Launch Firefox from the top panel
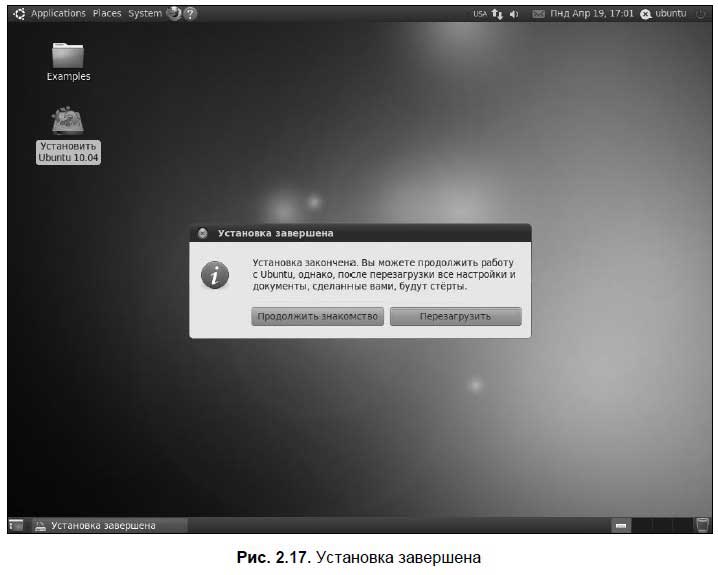 [174, 13]
